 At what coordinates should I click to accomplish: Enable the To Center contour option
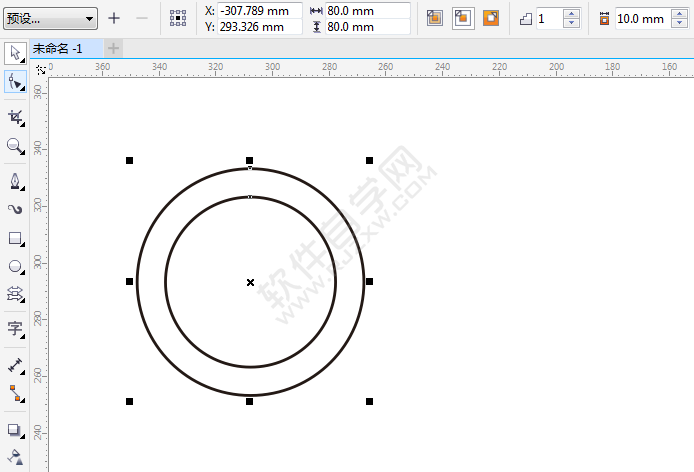[435, 18]
